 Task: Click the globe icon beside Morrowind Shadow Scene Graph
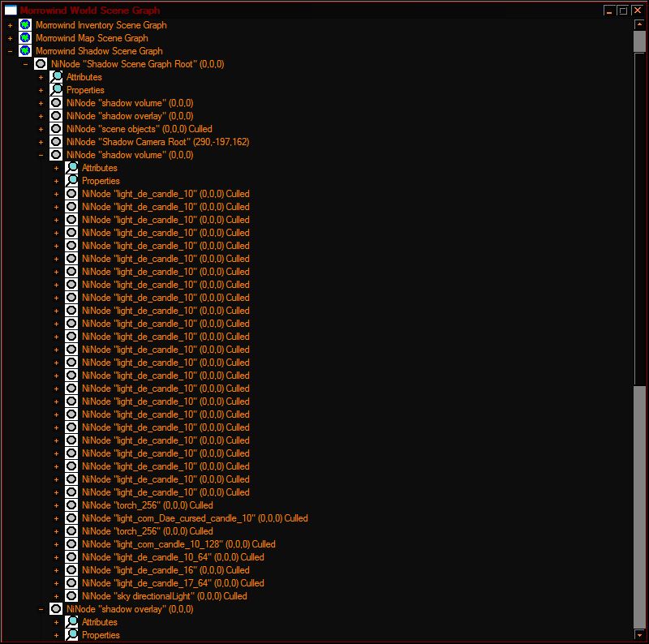click(25, 51)
